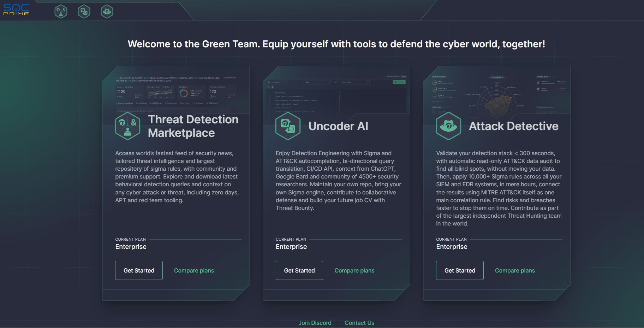Viewport: 644px width, 328px height.
Task: Click CURRENT PLAN label in Uncoder AI card
Action: click(x=291, y=239)
